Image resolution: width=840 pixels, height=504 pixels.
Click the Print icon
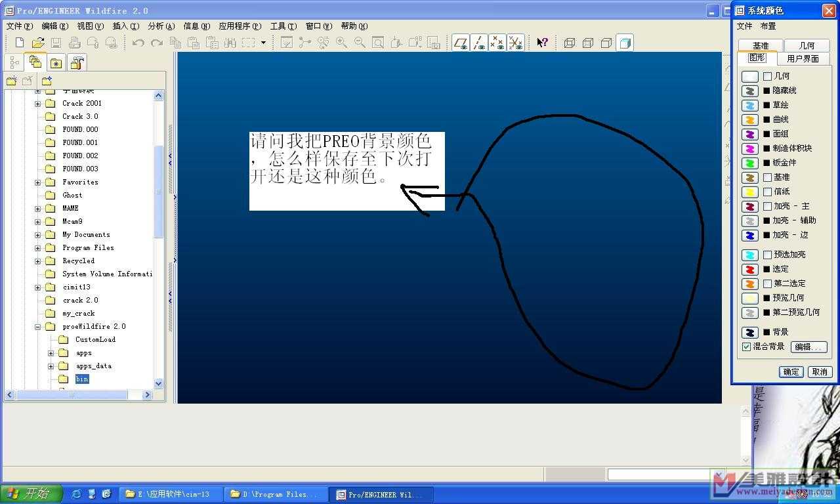74,43
